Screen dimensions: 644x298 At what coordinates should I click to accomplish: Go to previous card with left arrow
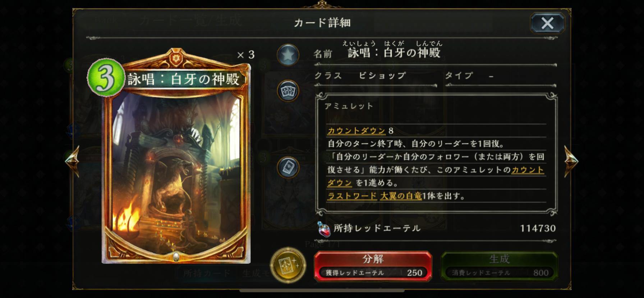[72, 161]
